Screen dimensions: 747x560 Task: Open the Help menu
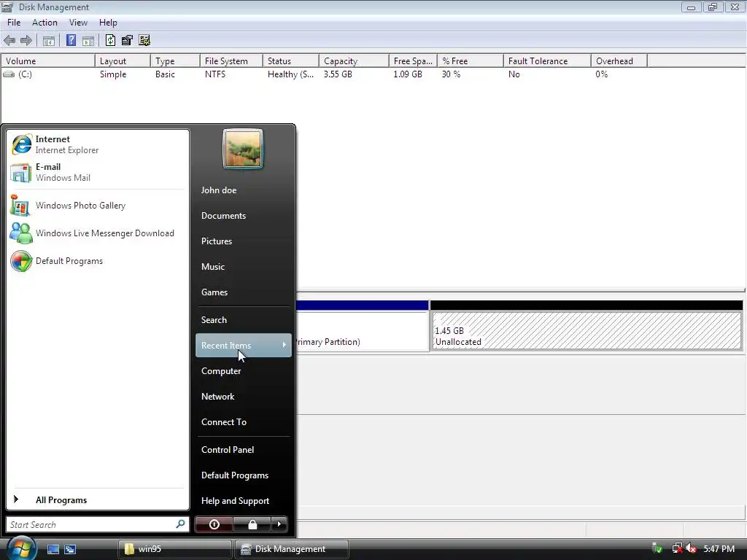108,23
